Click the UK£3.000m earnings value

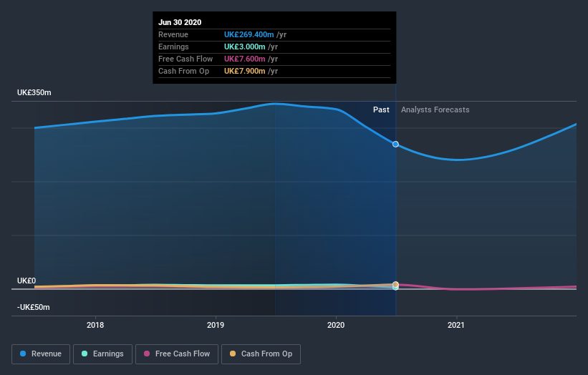(x=244, y=47)
